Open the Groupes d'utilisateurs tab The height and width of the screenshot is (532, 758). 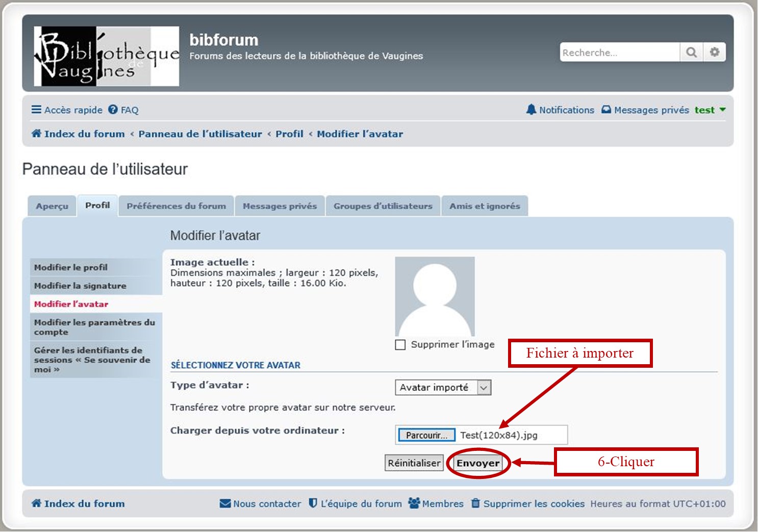(383, 206)
